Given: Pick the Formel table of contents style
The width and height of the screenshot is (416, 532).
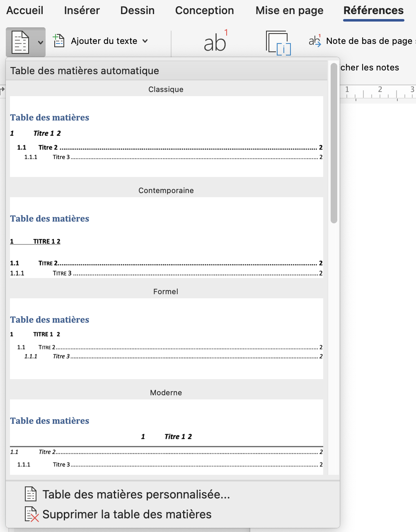Looking at the screenshot, I should (x=166, y=338).
